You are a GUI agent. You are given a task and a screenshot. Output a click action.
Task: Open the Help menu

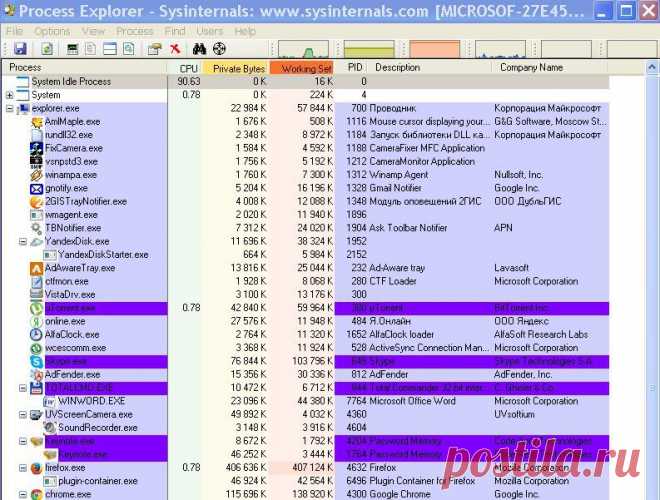[x=245, y=31]
